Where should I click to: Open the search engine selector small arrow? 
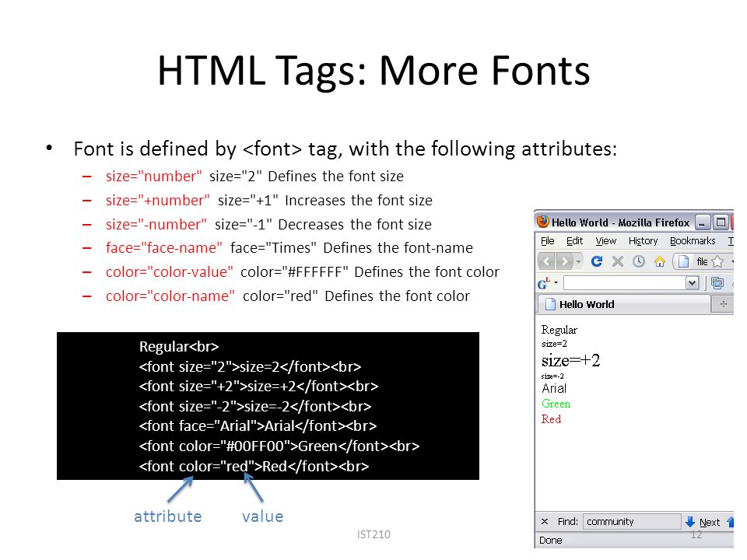coord(556,283)
